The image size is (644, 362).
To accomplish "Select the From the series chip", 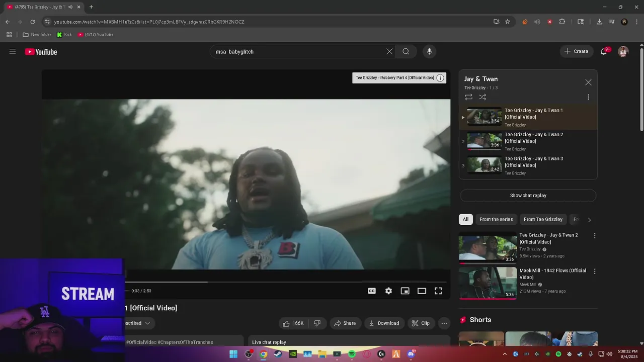I will 496,219.
